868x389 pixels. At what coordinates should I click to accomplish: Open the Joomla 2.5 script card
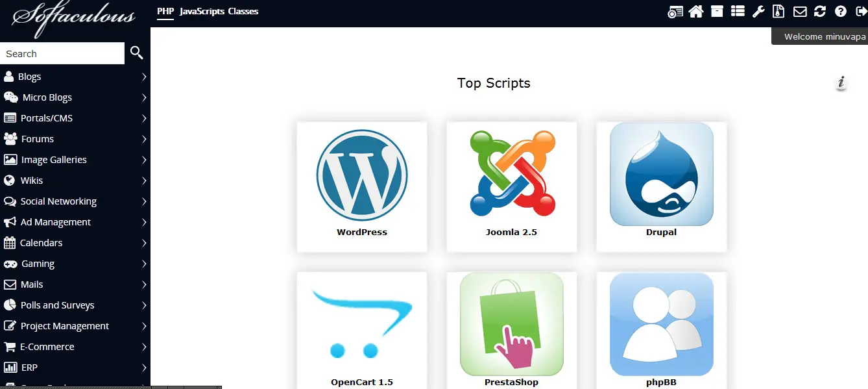coord(512,187)
